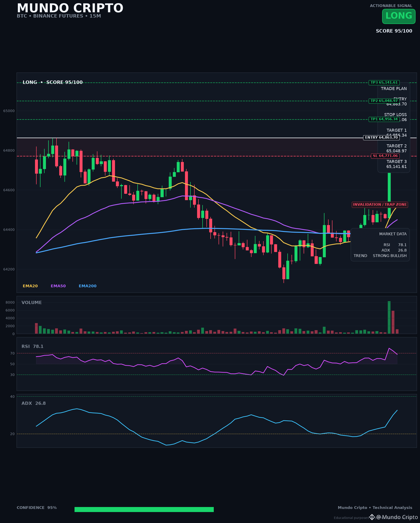Click the 40 level on ADX axis
The height and width of the screenshot is (523, 420).
tap(12, 397)
